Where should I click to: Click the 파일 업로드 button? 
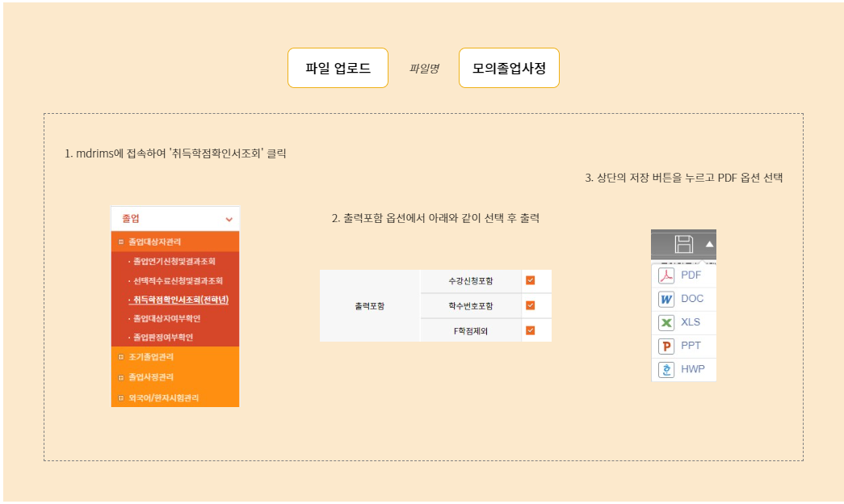pyautogui.click(x=338, y=68)
